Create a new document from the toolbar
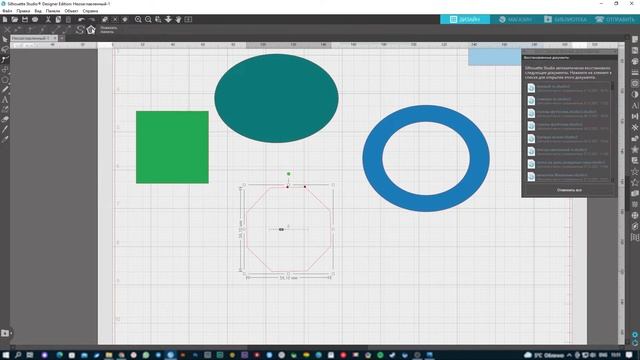640x360 pixels. point(5,19)
